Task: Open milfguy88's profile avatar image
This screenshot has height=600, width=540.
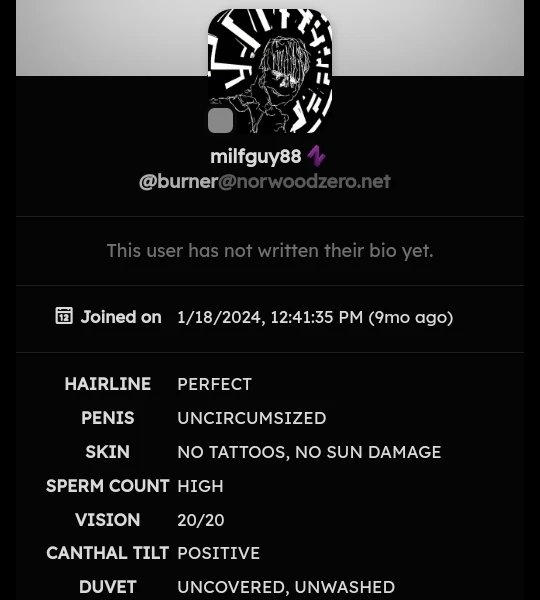Action: (270, 71)
